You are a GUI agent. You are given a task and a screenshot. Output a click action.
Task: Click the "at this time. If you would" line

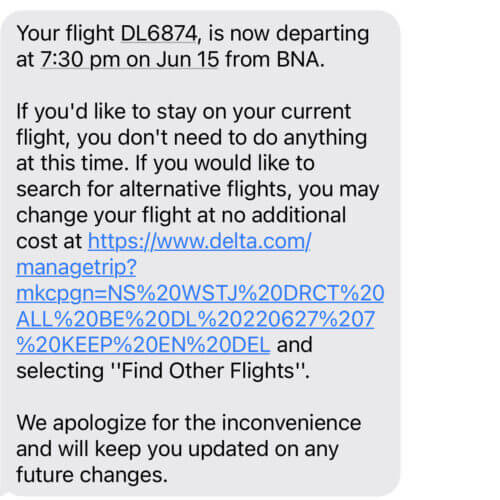point(165,163)
